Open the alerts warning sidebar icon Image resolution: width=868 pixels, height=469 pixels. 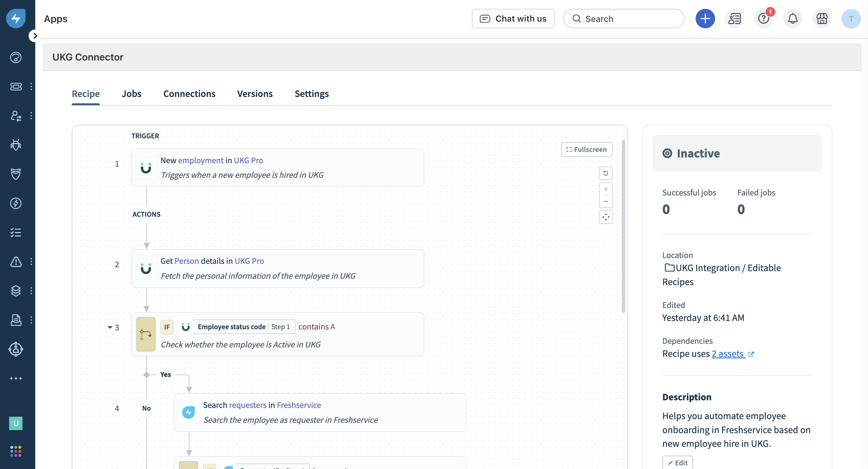click(16, 261)
